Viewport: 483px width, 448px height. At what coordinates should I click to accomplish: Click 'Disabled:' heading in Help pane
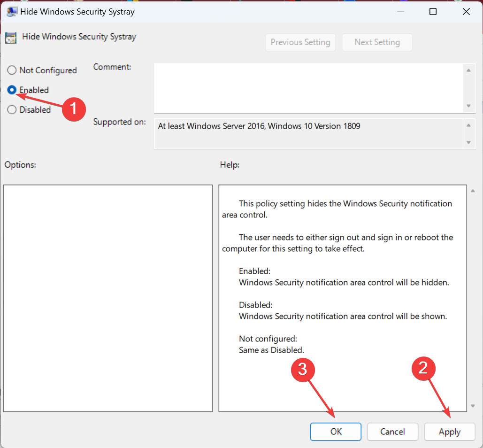pyautogui.click(x=256, y=305)
